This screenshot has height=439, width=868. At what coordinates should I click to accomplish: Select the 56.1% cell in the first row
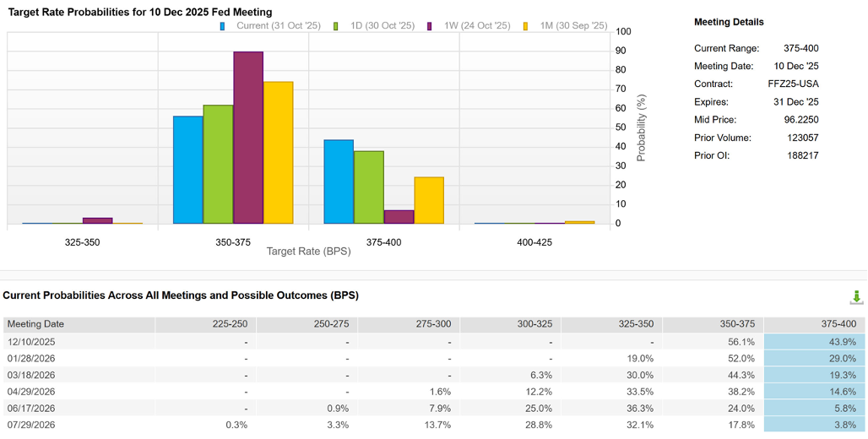(741, 342)
